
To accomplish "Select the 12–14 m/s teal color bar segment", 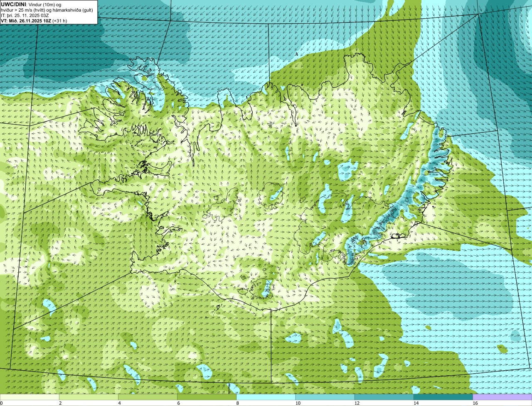I will (x=384, y=397).
